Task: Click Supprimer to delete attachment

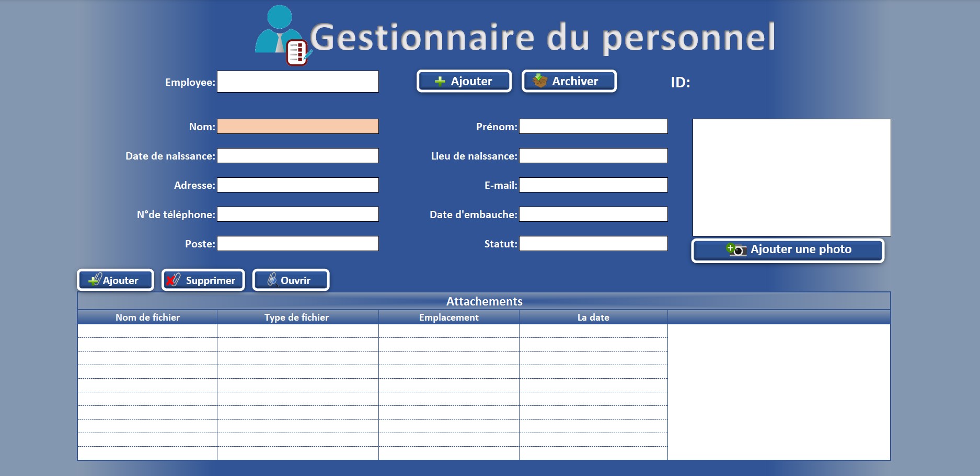Action: coord(203,280)
